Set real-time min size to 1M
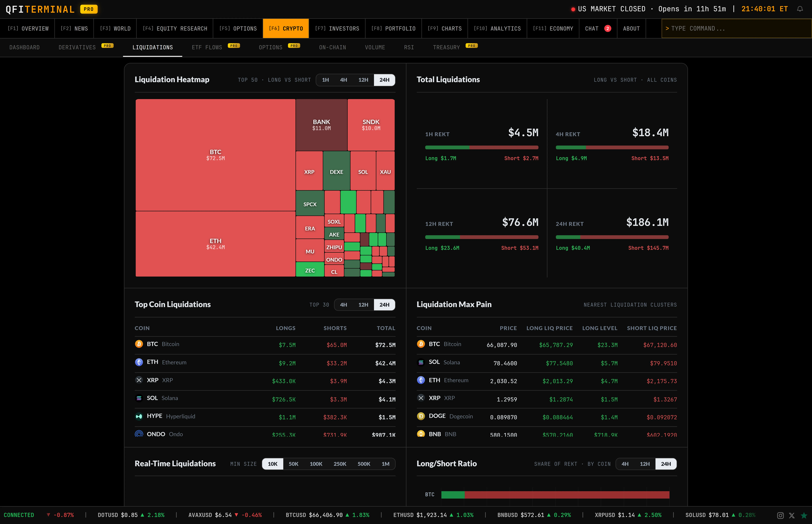The height and width of the screenshot is (524, 812). [x=385, y=464]
